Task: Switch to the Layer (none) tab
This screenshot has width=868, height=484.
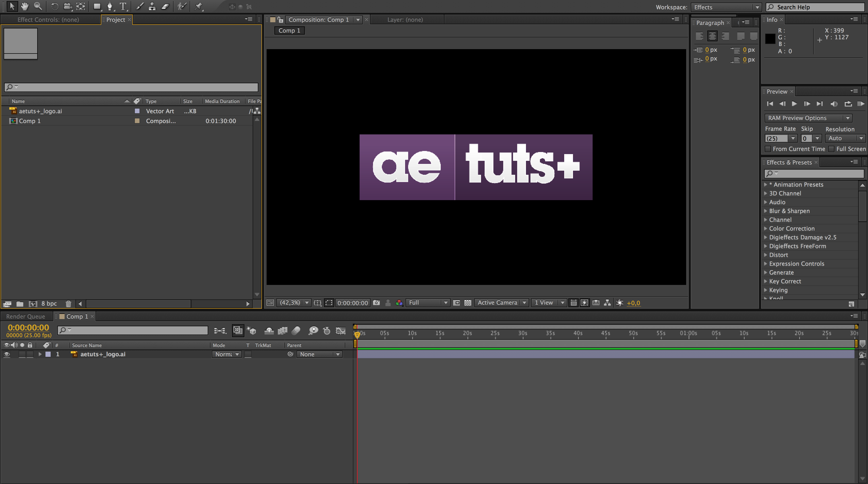Action: pos(405,20)
